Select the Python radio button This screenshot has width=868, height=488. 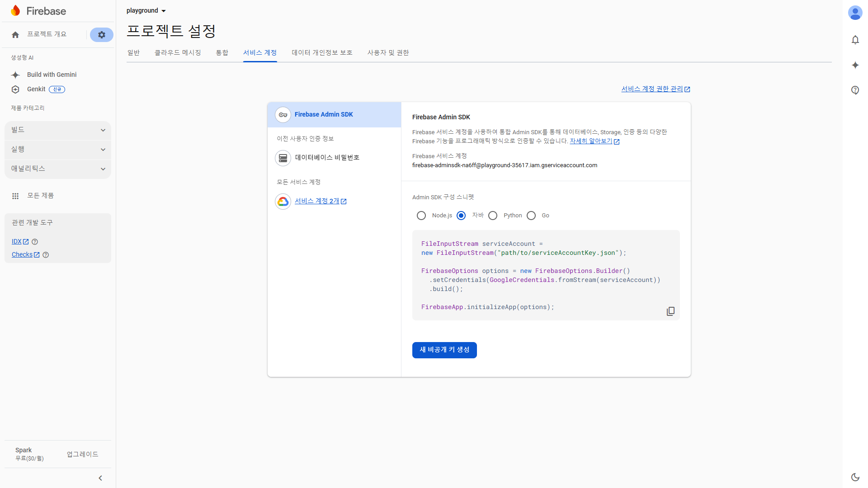pos(493,216)
